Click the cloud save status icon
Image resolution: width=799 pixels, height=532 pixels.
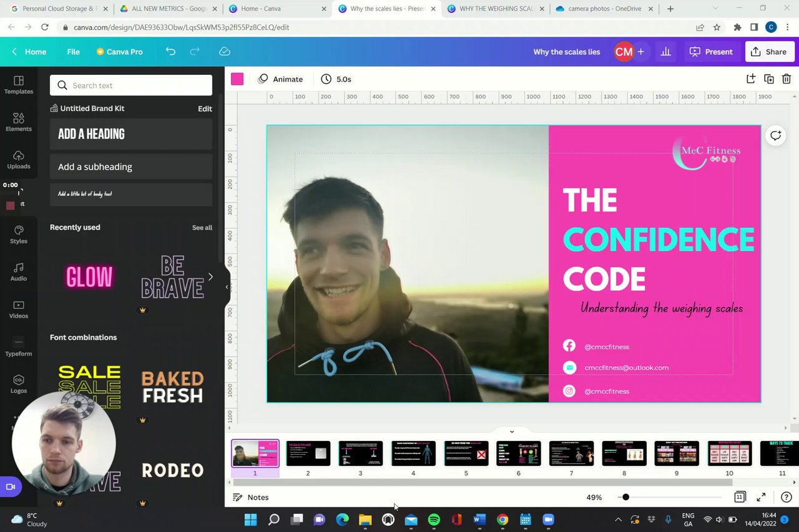pos(225,52)
